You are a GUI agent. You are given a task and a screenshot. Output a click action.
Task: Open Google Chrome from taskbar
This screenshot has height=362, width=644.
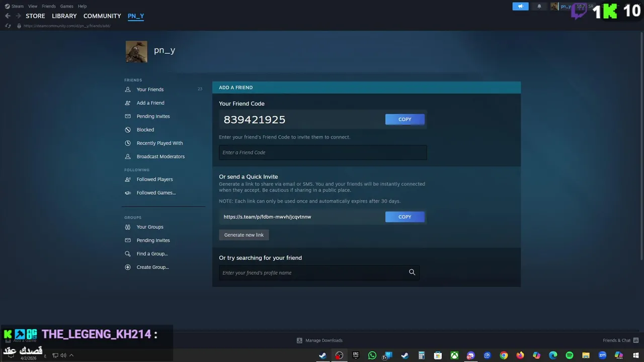pos(504,355)
